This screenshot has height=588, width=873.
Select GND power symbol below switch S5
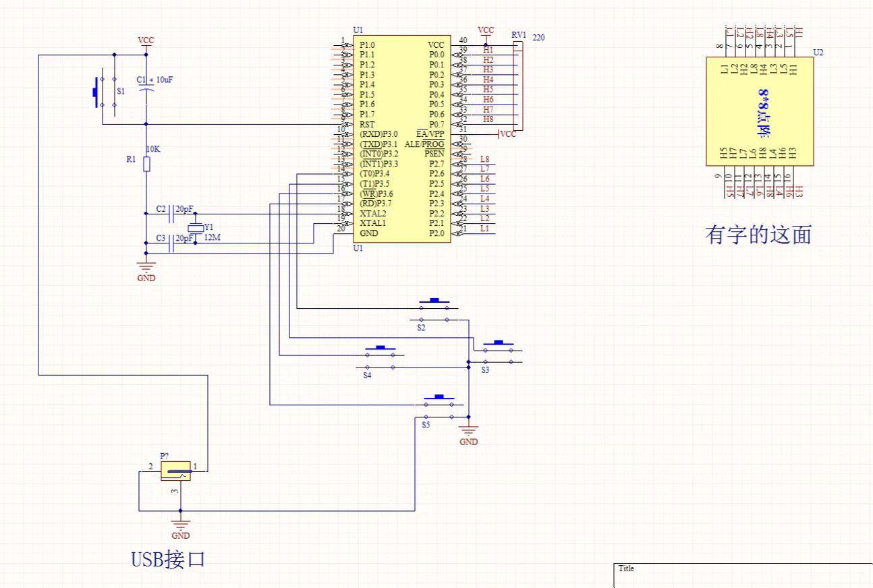tap(468, 434)
